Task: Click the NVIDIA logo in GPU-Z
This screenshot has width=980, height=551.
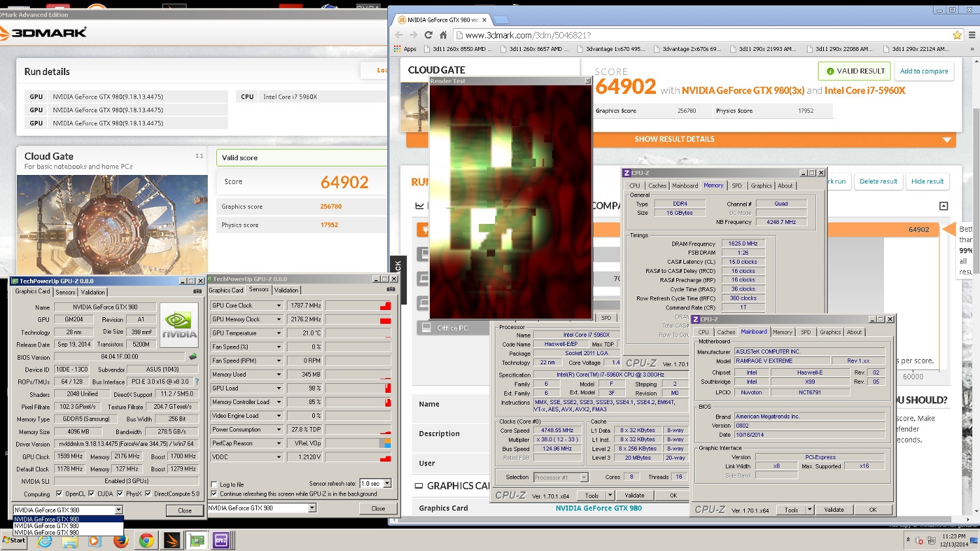Action: coord(179,324)
